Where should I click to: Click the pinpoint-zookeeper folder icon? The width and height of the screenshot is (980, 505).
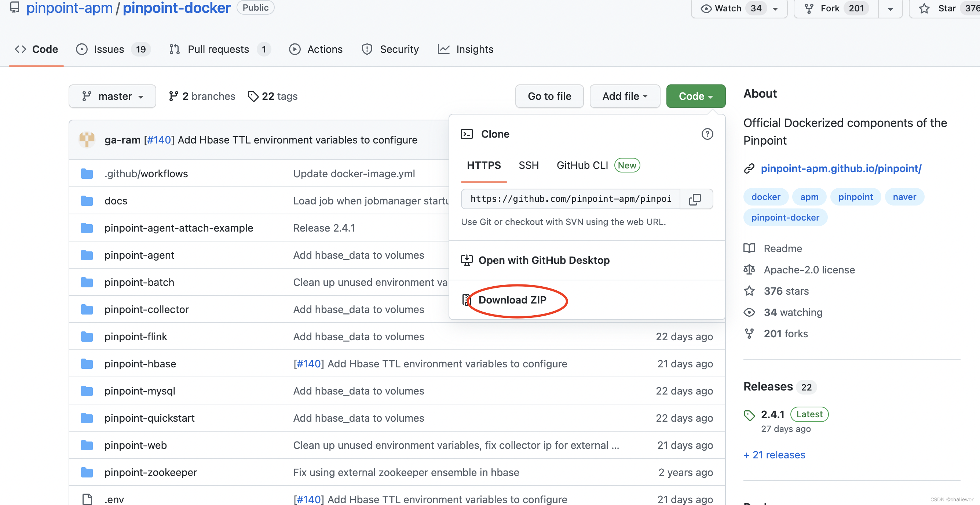[87, 472]
